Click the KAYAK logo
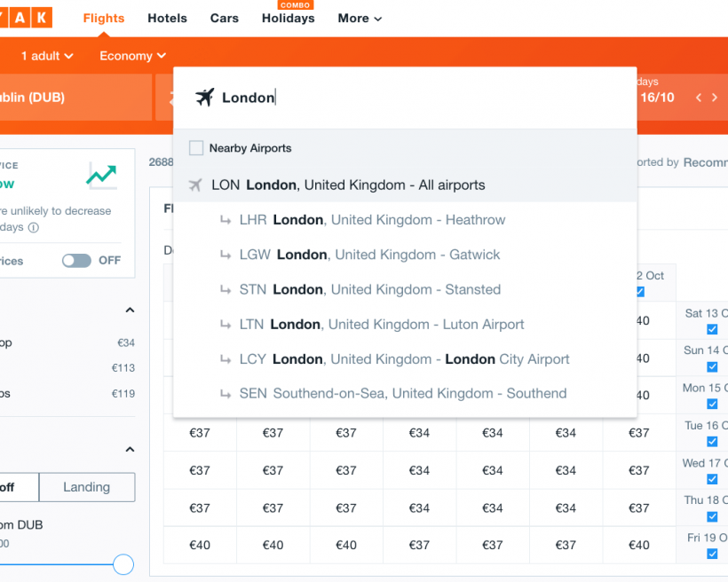Image resolution: width=728 pixels, height=582 pixels. (x=27, y=16)
